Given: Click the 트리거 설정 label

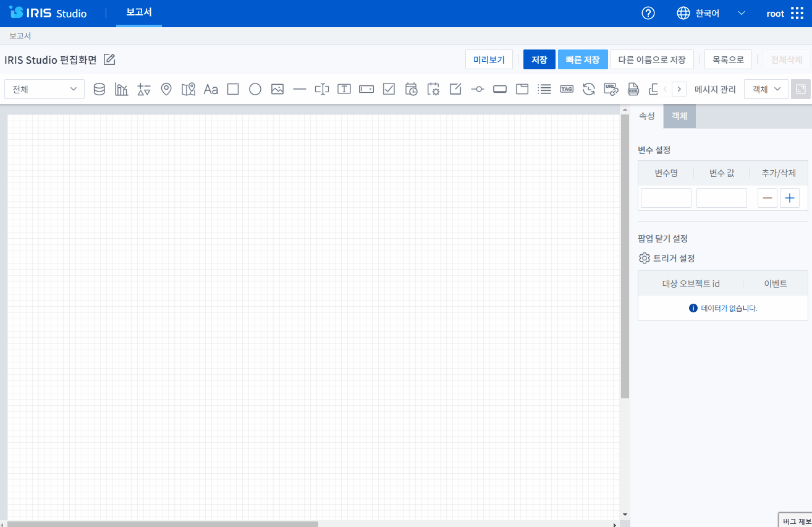Looking at the screenshot, I should 674,259.
